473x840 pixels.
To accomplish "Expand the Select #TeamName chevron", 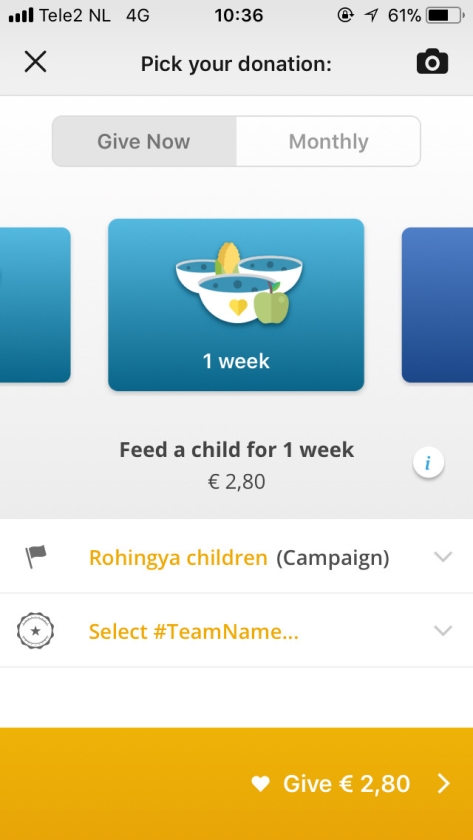I will 443,631.
